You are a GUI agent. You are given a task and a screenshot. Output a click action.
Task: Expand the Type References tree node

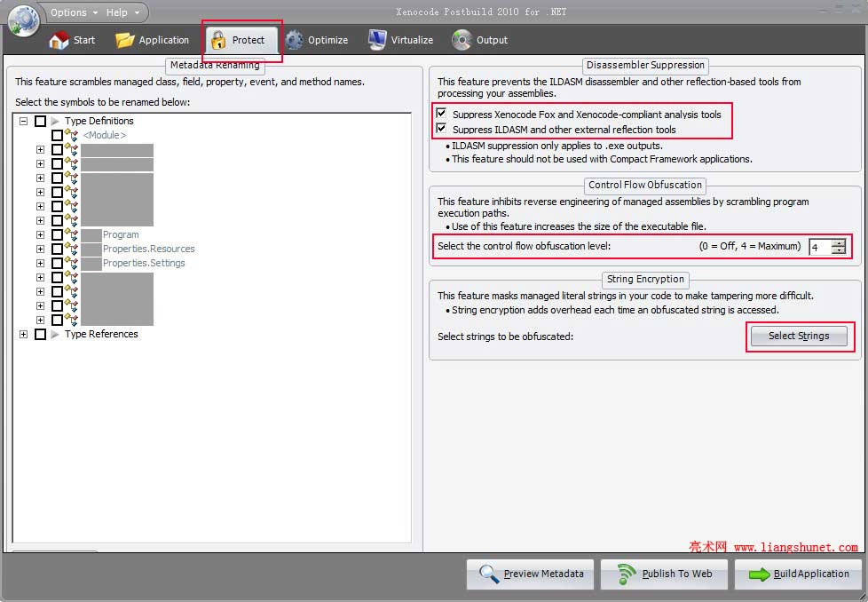click(23, 334)
